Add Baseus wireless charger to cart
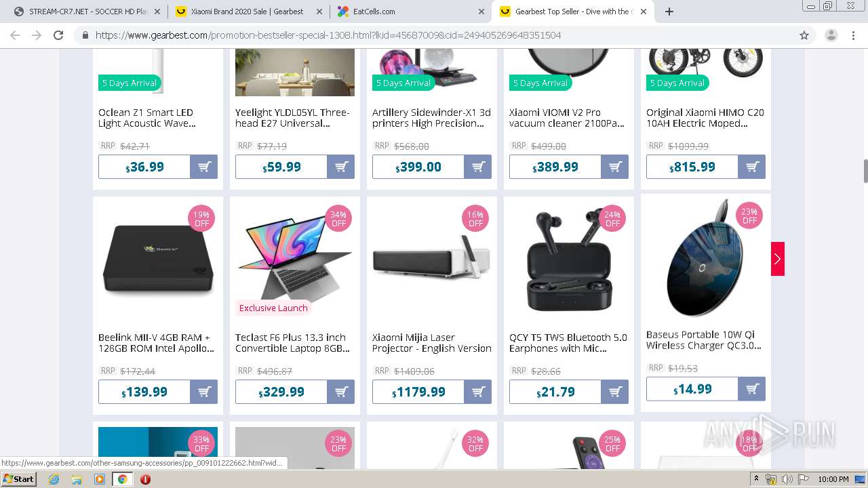This screenshot has width=868, height=488. click(752, 389)
